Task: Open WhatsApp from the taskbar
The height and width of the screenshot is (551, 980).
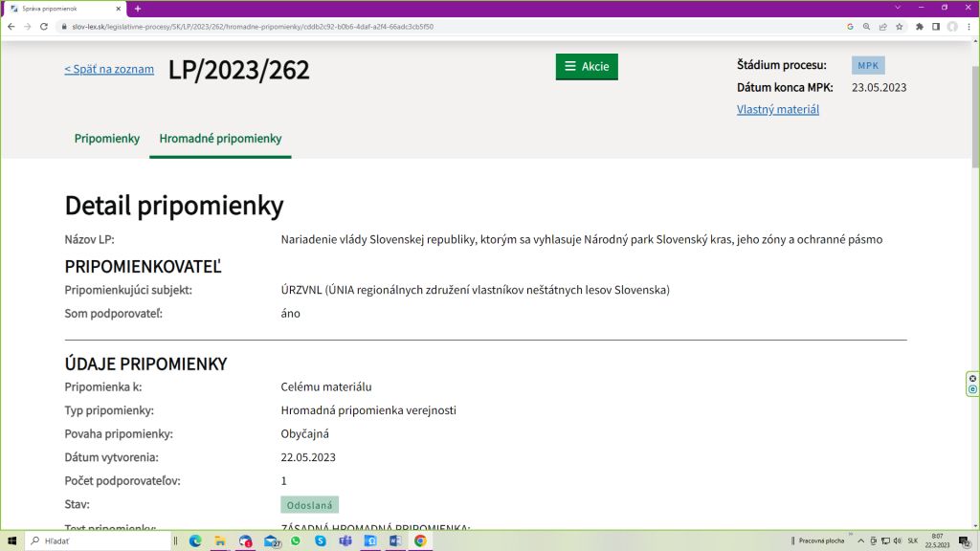Action: [x=295, y=540]
